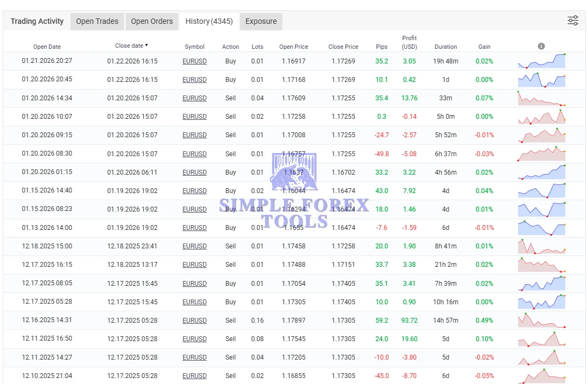This screenshot has width=588, height=384.
Task: Select the Exposure tab
Action: pos(261,21)
